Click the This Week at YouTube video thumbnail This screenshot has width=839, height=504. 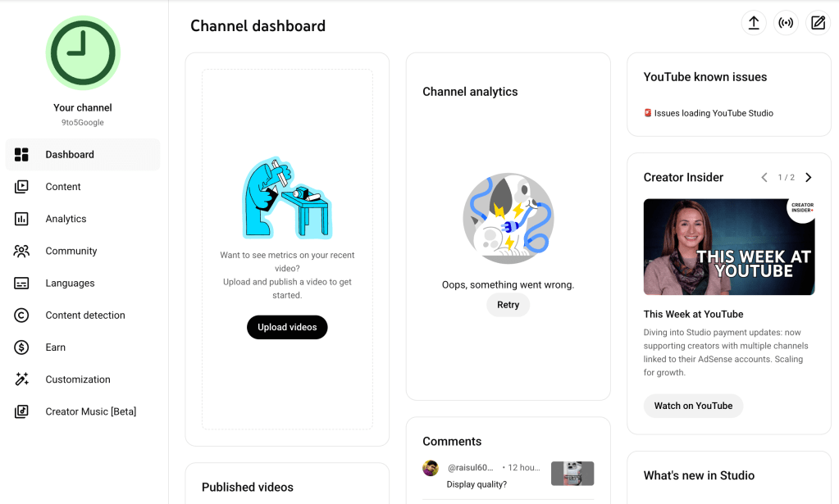[728, 247]
